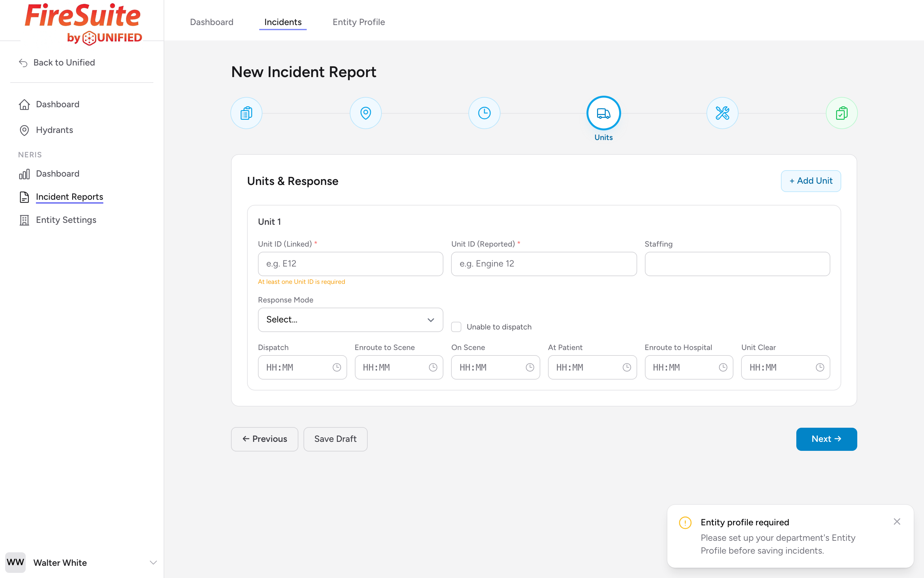
Task: Click the warning icon in the notification
Action: point(685,522)
